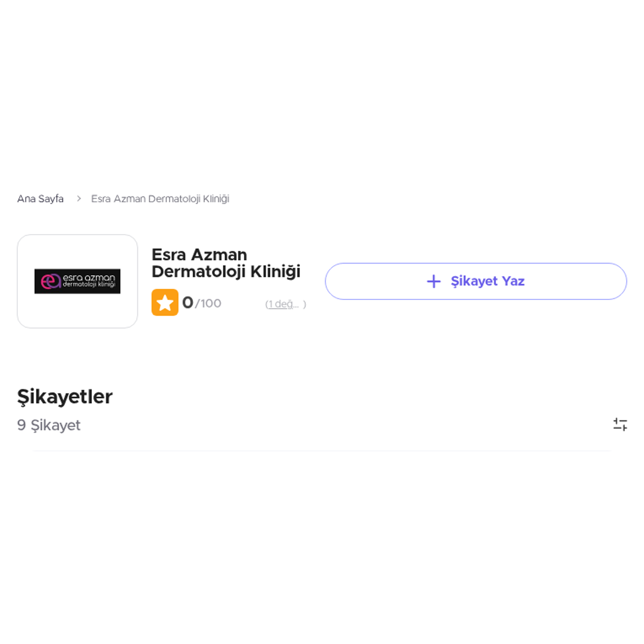Open the complaints filter sliders icon

pos(620,425)
